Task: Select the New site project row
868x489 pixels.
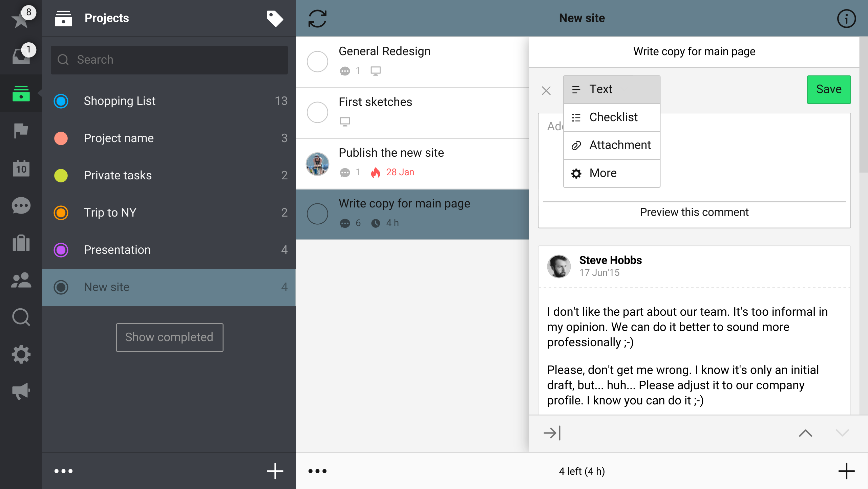Action: pyautogui.click(x=169, y=287)
